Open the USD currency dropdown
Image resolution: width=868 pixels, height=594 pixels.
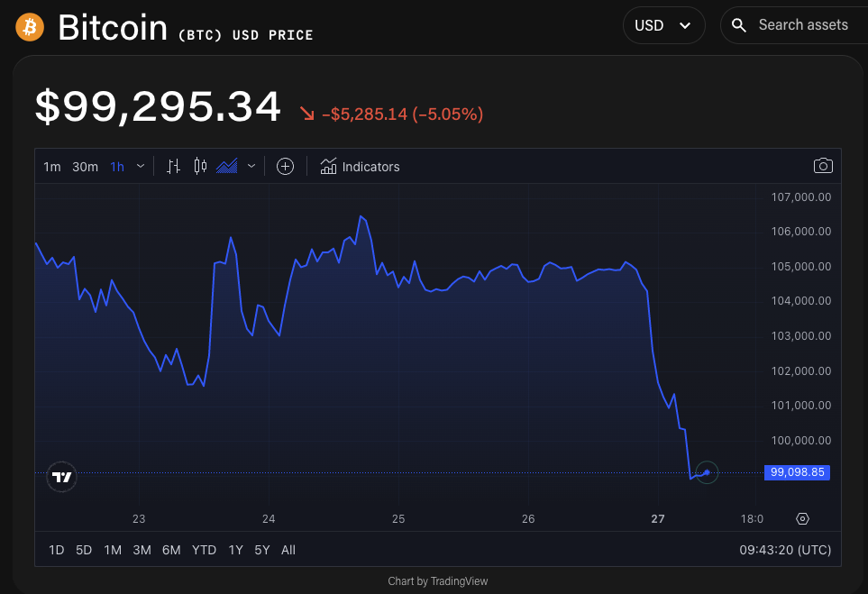coord(663,25)
